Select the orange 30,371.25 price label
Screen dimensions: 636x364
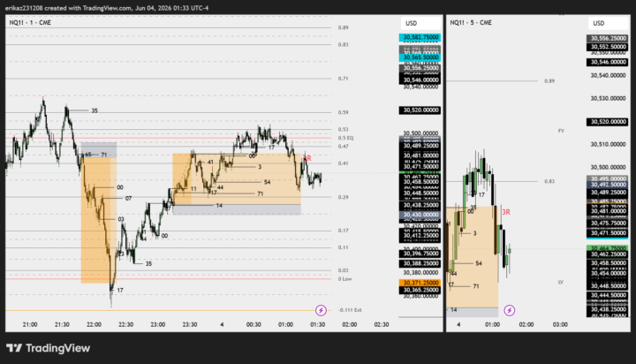coord(420,283)
